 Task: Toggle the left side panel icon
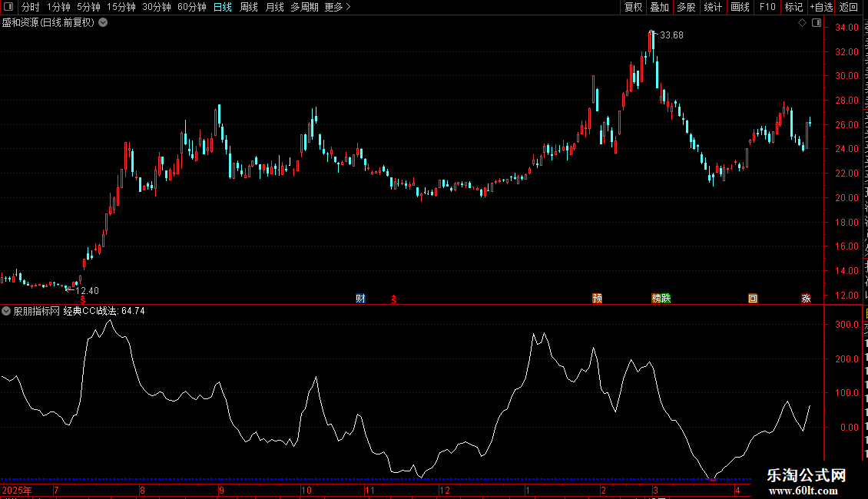coord(8,7)
